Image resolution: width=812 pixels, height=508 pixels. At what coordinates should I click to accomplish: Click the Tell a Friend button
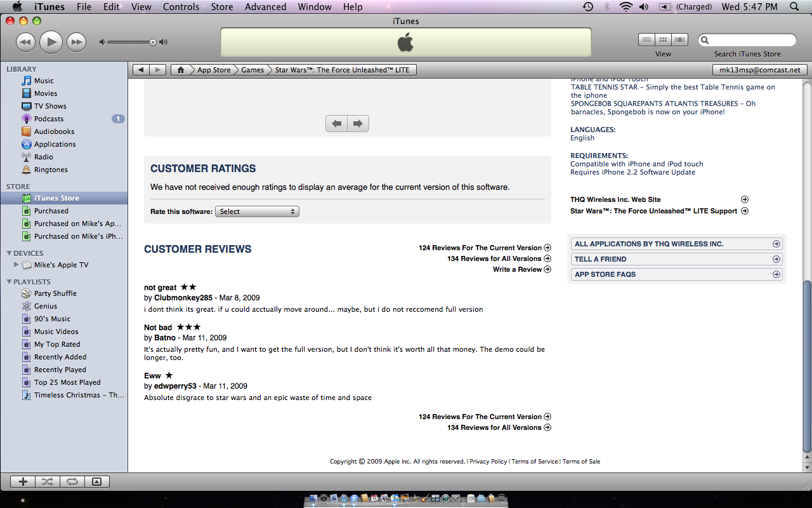tap(677, 259)
